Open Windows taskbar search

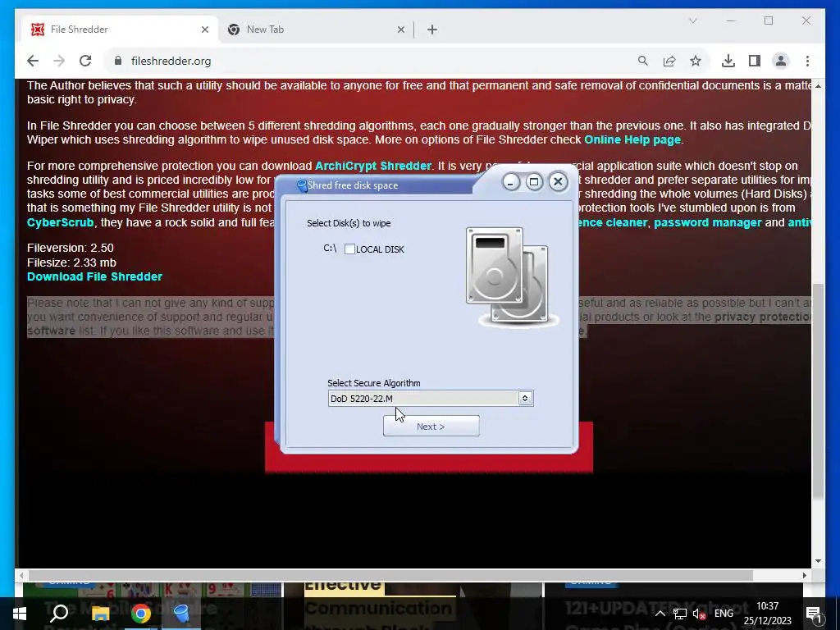[59, 614]
